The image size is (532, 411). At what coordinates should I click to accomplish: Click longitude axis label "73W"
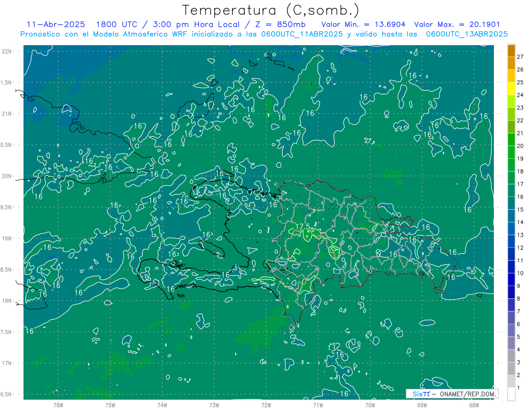(214, 405)
